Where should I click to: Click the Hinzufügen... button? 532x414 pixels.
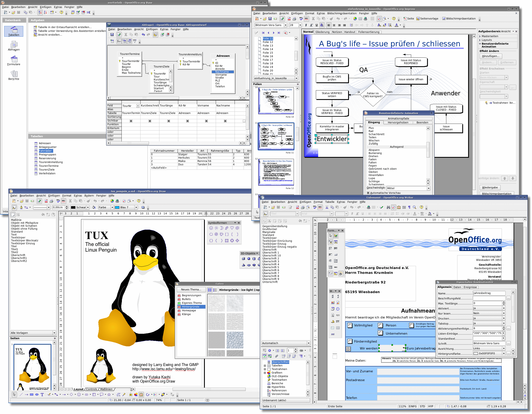491,56
